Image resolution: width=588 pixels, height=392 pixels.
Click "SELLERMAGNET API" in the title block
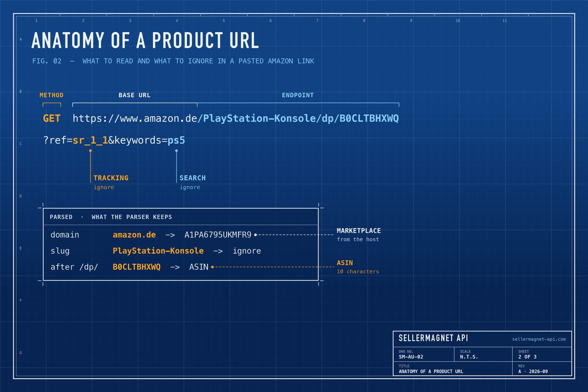[x=433, y=338]
